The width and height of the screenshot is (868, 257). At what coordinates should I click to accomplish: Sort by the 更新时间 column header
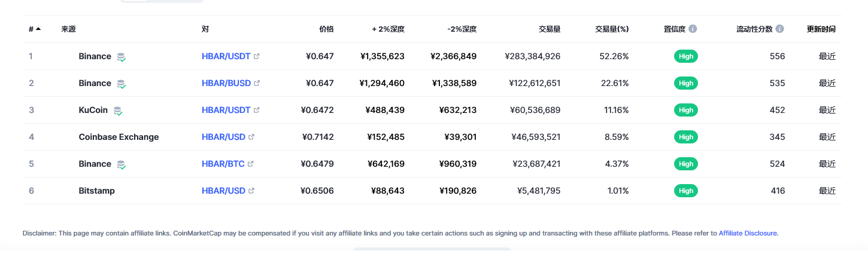pyautogui.click(x=821, y=29)
